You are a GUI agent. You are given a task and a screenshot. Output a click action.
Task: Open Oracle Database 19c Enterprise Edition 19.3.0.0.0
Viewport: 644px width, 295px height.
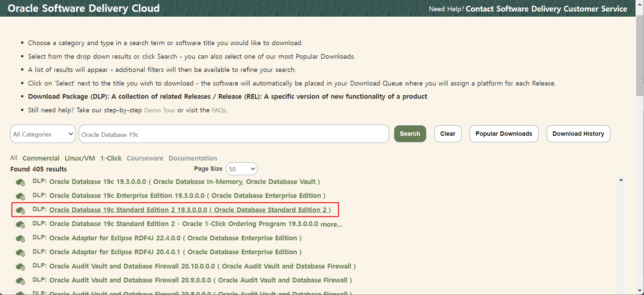188,196
